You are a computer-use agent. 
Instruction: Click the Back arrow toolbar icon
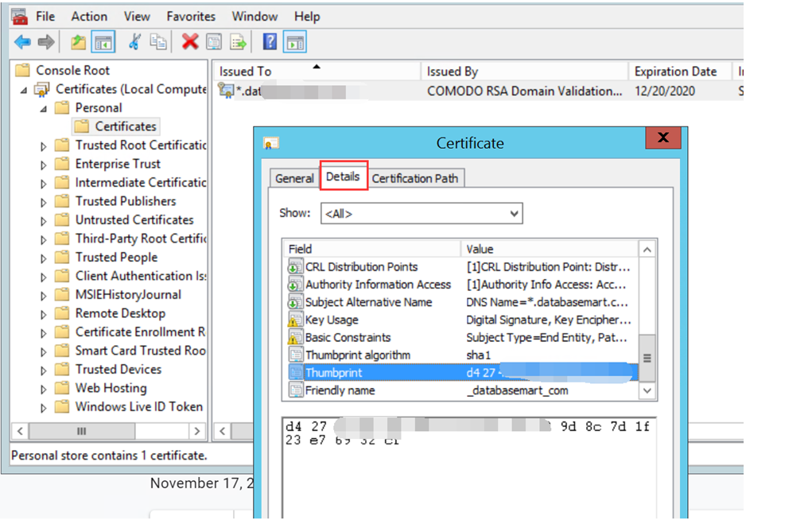(22, 42)
